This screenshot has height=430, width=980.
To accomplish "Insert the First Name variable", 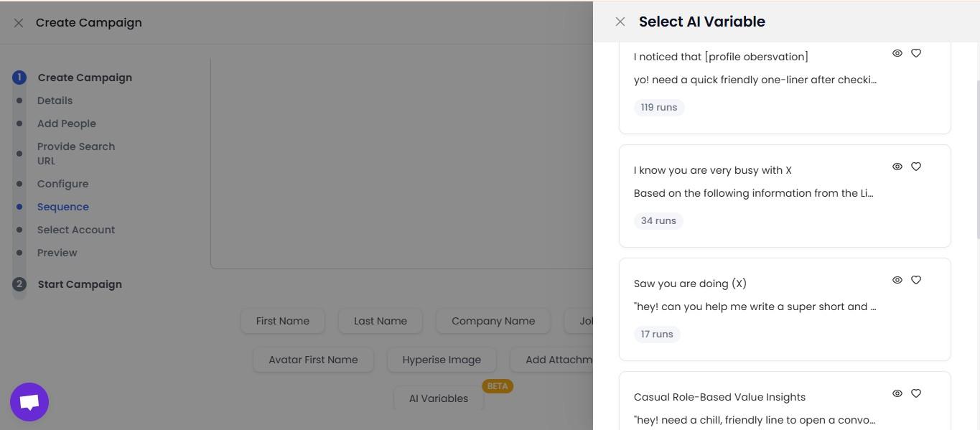I will [x=282, y=321].
